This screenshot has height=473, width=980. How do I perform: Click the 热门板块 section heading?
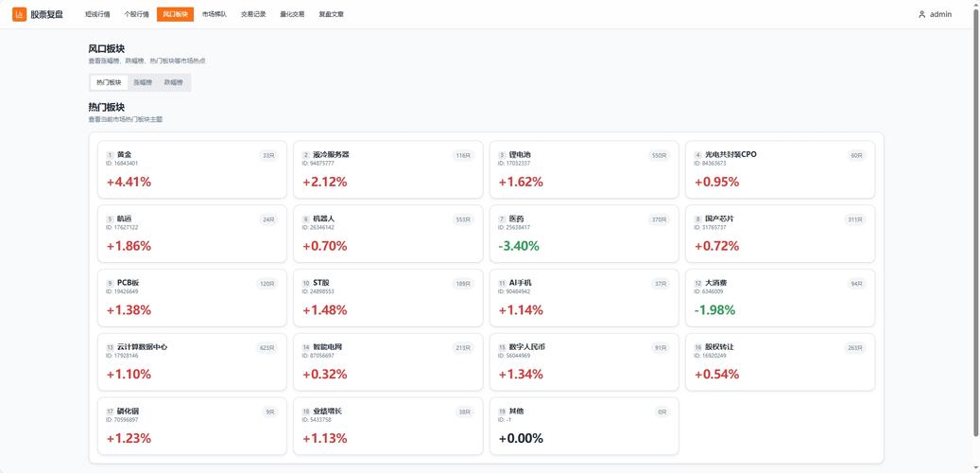coord(106,107)
